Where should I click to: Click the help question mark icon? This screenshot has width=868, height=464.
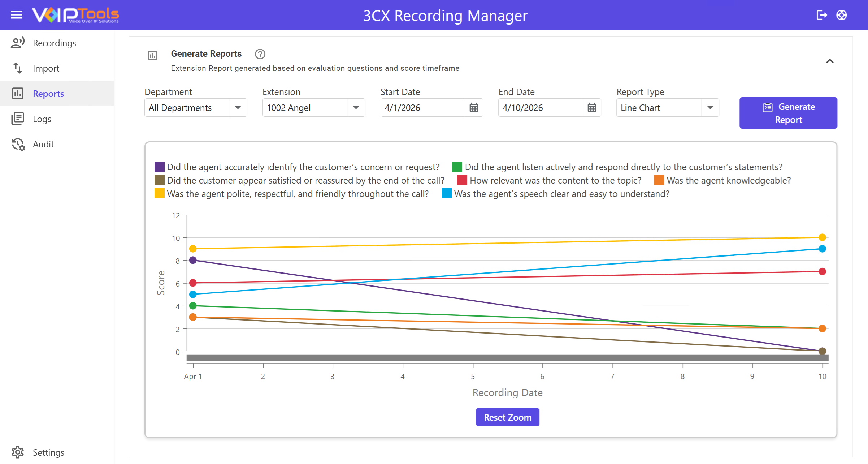coord(260,54)
